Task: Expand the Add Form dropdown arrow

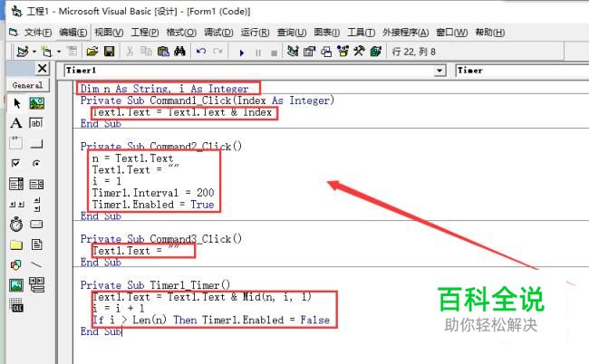Action: click(x=59, y=52)
